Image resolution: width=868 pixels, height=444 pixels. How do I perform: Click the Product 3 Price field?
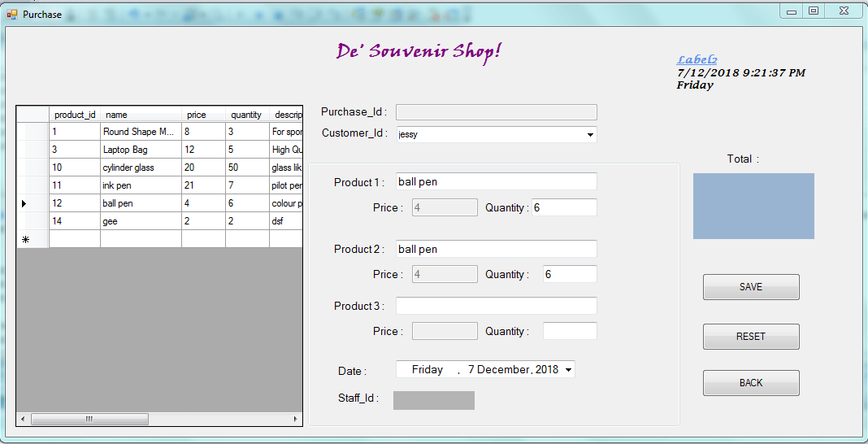(445, 331)
